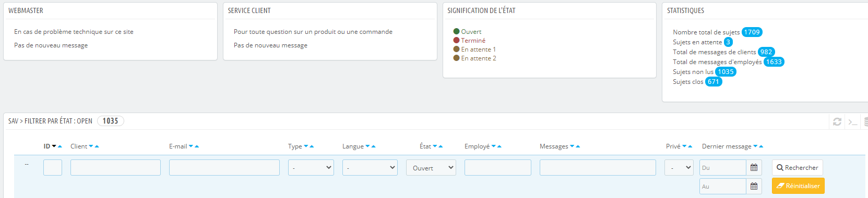The width and height of the screenshot is (868, 198).
Task: Expand the Langue filter dropdown
Action: [x=370, y=167]
